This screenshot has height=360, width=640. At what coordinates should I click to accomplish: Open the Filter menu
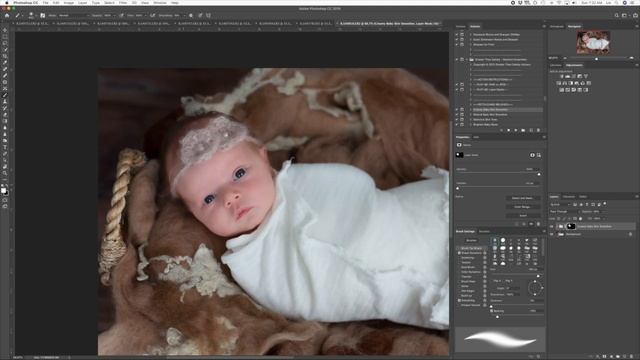point(122,2)
